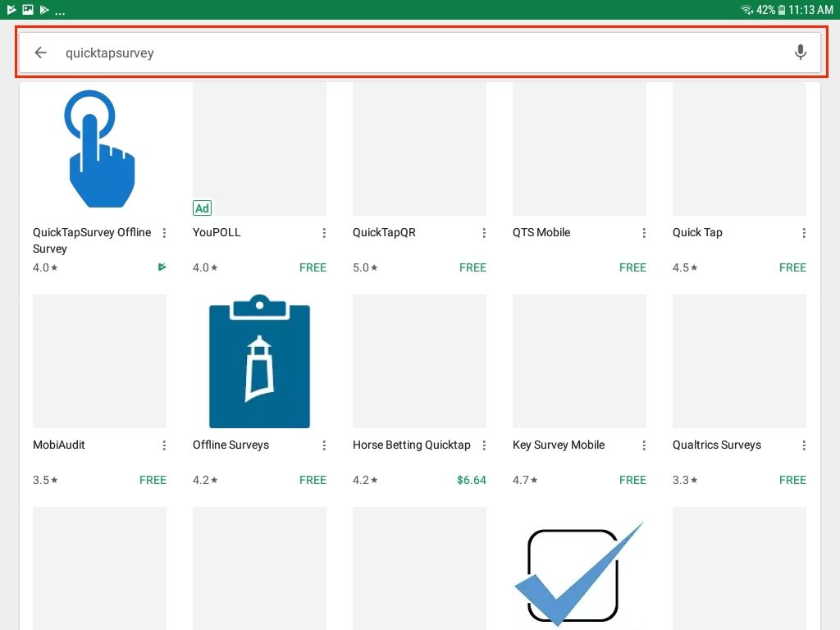Open overflow menu for YouPOLL
This screenshot has height=630, width=840.
click(x=324, y=232)
